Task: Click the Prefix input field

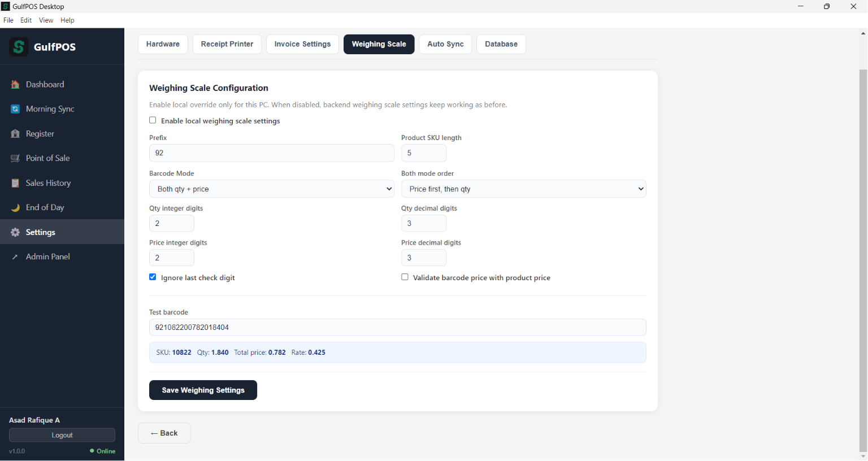Action: [x=272, y=153]
